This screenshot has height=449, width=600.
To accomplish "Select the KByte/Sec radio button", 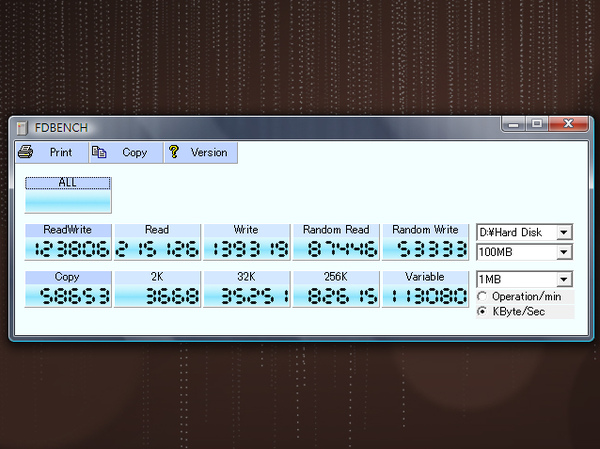I will coord(482,312).
